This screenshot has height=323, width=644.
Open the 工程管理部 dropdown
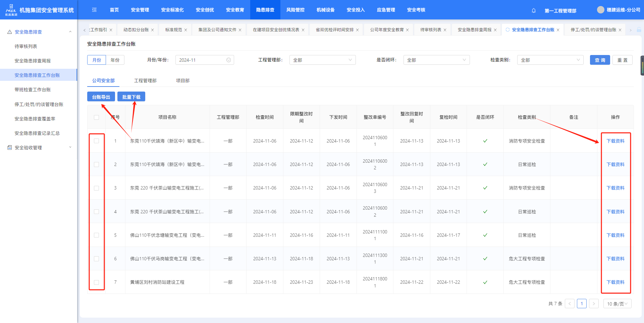[x=322, y=60]
